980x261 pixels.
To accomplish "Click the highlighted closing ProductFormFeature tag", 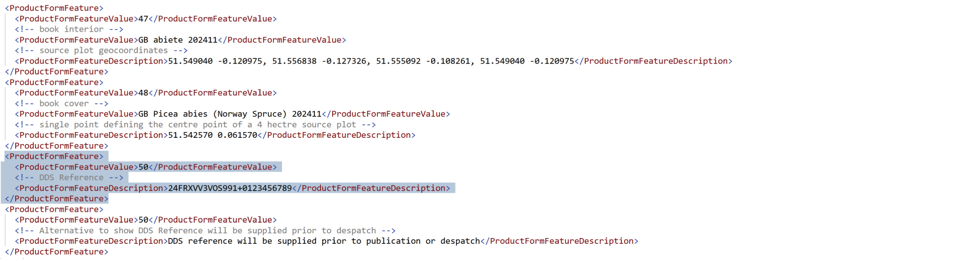I will click(56, 199).
